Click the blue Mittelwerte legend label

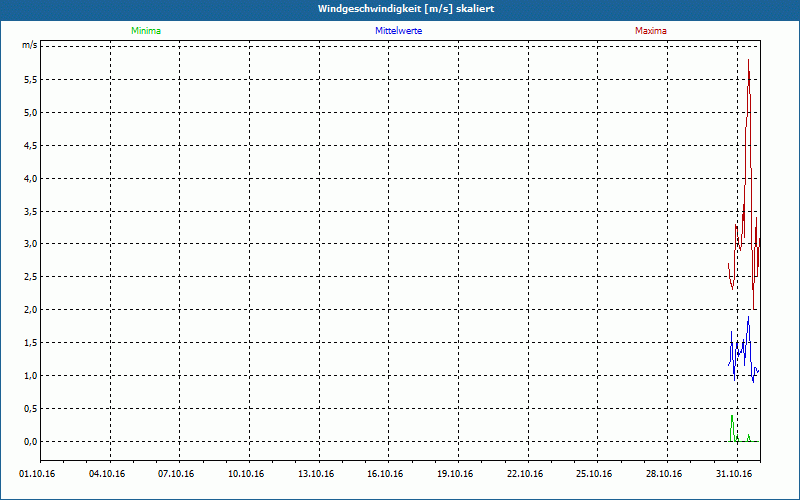coord(398,31)
